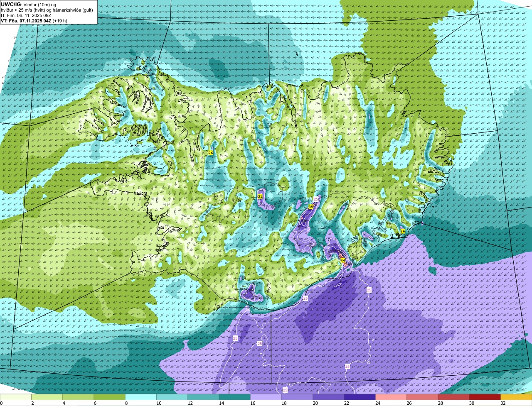Click the yellow 31 max gust label
The image size is (532, 406).
point(260,196)
